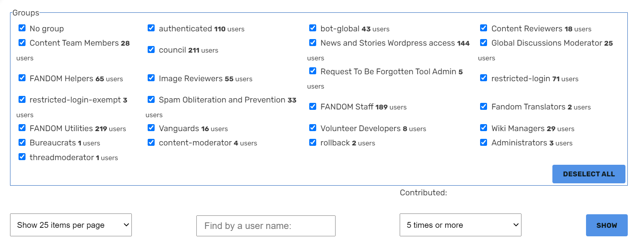Disable the threadmoderator group filter
The width and height of the screenshot is (644, 251).
click(22, 157)
